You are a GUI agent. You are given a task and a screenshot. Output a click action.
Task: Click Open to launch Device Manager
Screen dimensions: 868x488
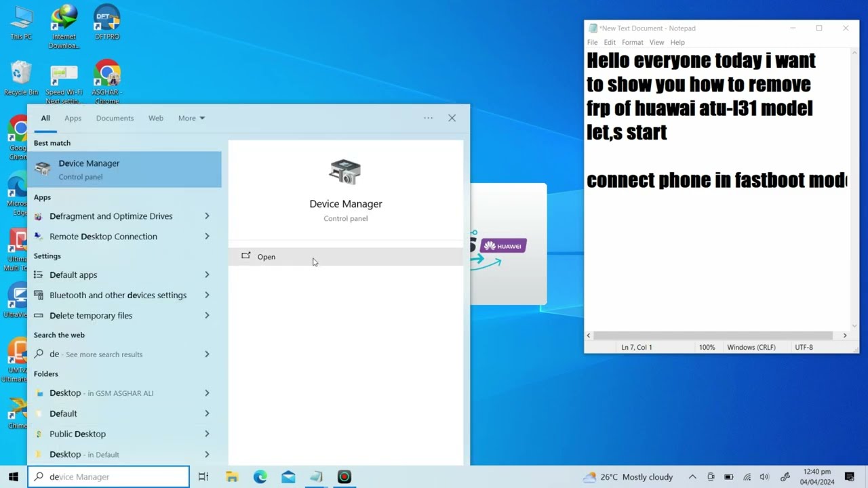tap(266, 257)
